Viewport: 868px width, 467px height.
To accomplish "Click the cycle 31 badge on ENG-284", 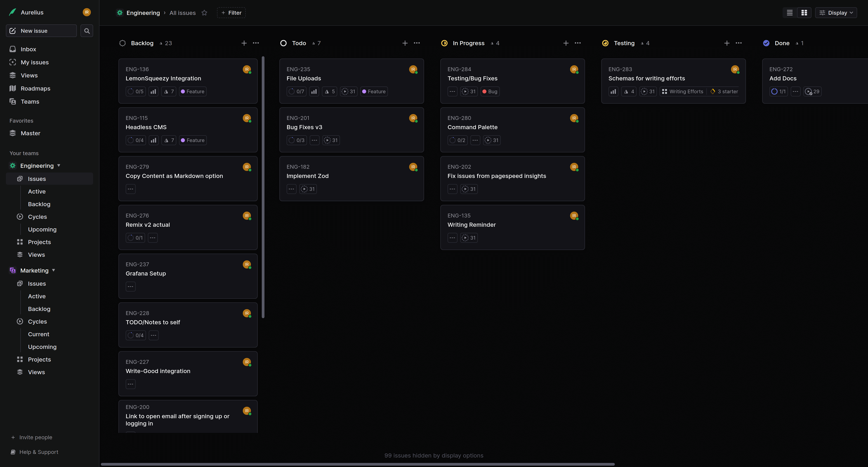I will (x=469, y=92).
